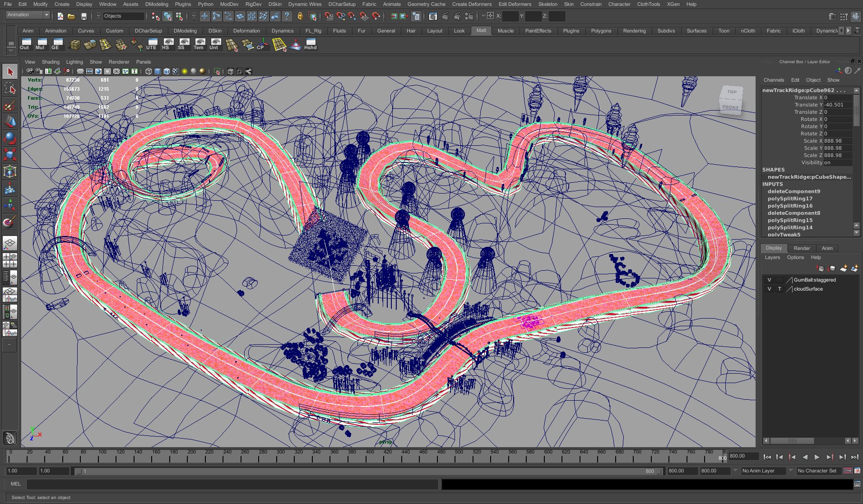This screenshot has height=504, width=863.
Task: Create new empty display layer icon
Action: coord(843,268)
